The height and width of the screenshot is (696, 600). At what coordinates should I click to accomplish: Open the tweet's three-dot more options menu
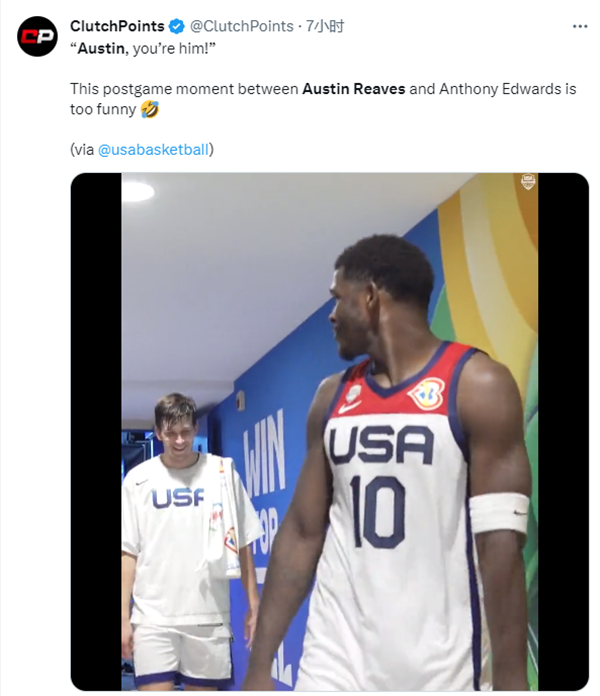tap(579, 26)
